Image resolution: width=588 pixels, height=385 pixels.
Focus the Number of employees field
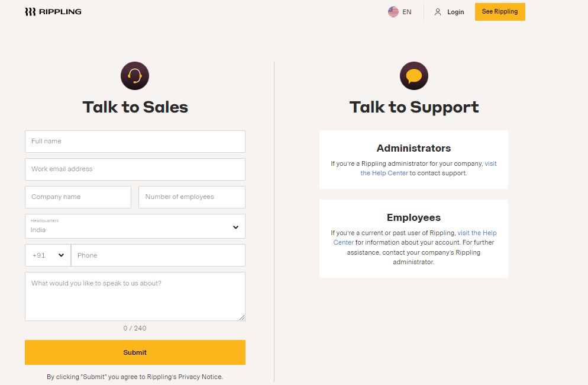point(192,197)
